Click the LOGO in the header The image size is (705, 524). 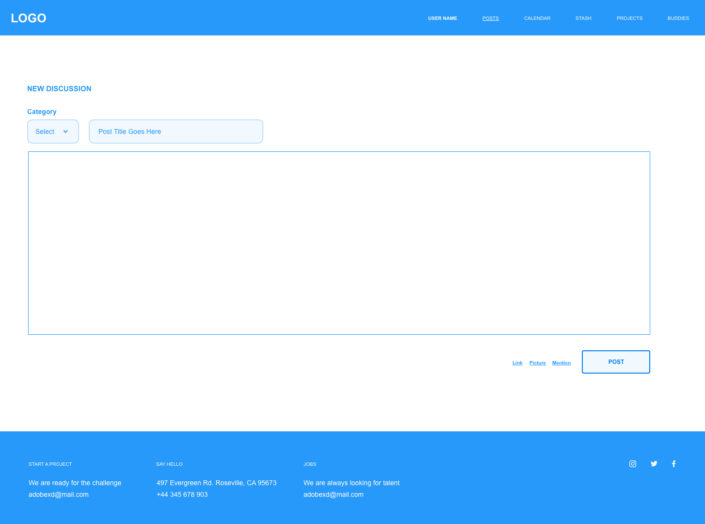tap(29, 18)
